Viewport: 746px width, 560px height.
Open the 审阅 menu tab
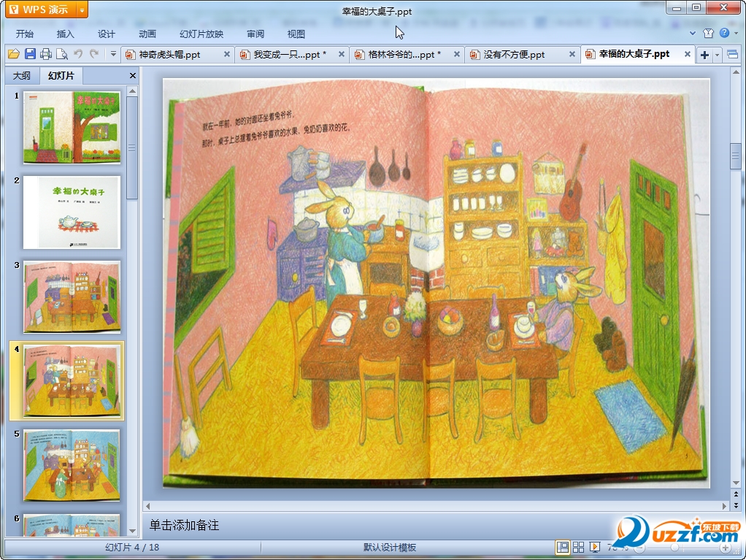tap(255, 34)
